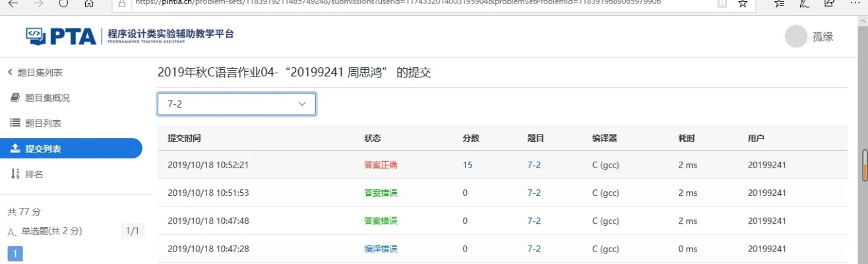This screenshot has width=868, height=264.
Task: Click the username 孤缘
Action: (x=822, y=37)
